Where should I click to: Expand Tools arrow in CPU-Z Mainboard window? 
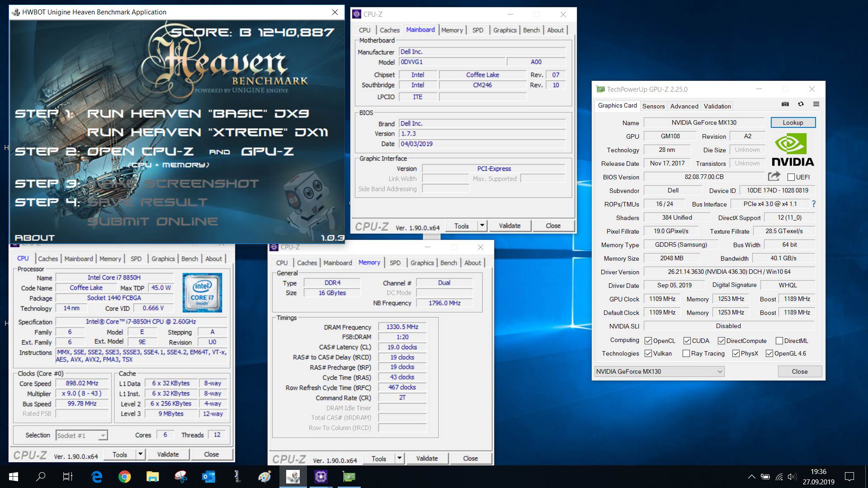coord(482,225)
